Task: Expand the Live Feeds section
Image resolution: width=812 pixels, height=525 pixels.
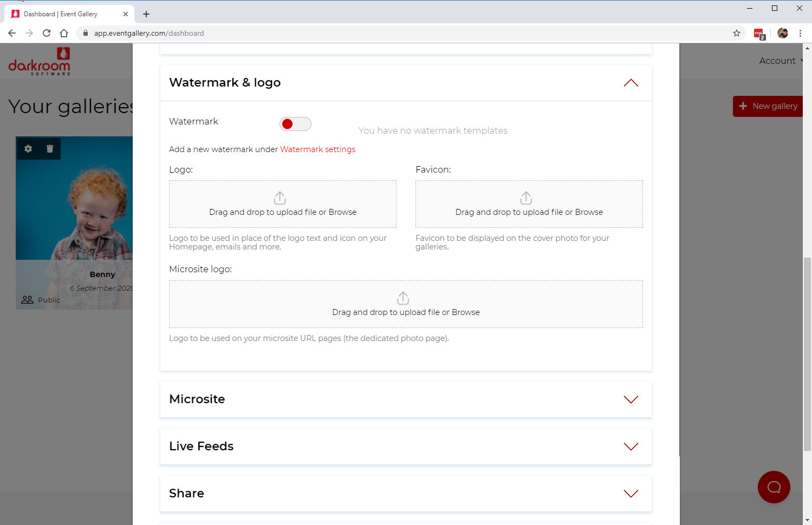Action: tap(631, 447)
